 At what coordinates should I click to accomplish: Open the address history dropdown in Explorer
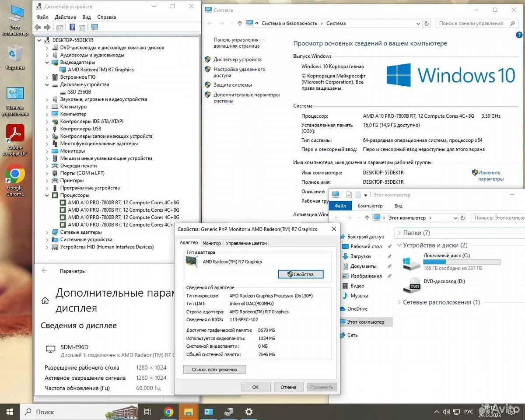tap(455, 217)
